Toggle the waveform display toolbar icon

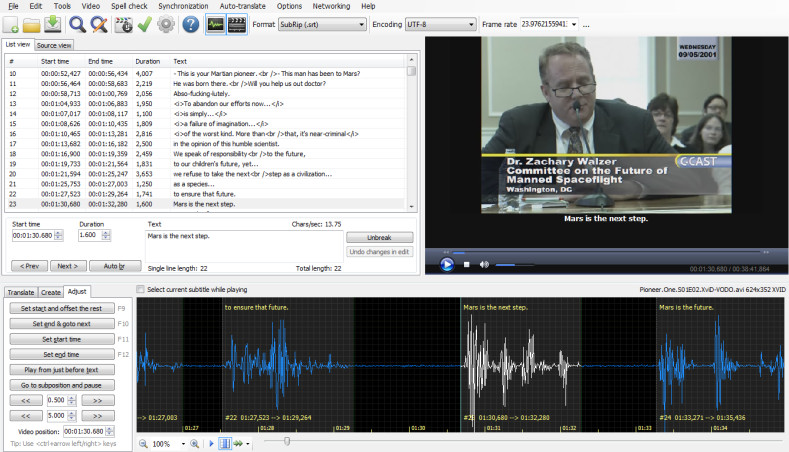215,24
